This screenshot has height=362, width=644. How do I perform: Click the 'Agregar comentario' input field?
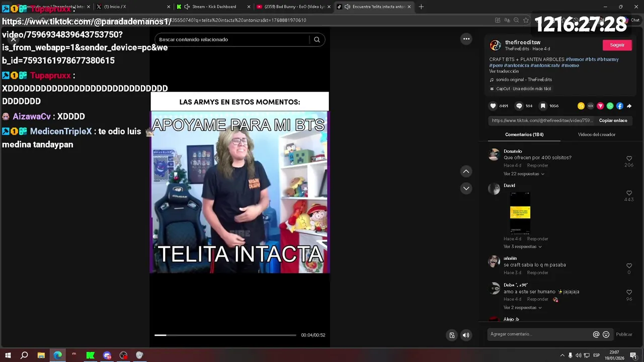click(540, 334)
